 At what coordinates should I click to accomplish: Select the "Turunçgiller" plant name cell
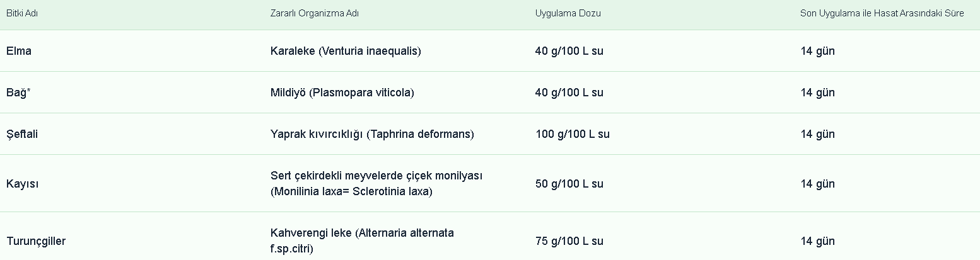coord(36,241)
